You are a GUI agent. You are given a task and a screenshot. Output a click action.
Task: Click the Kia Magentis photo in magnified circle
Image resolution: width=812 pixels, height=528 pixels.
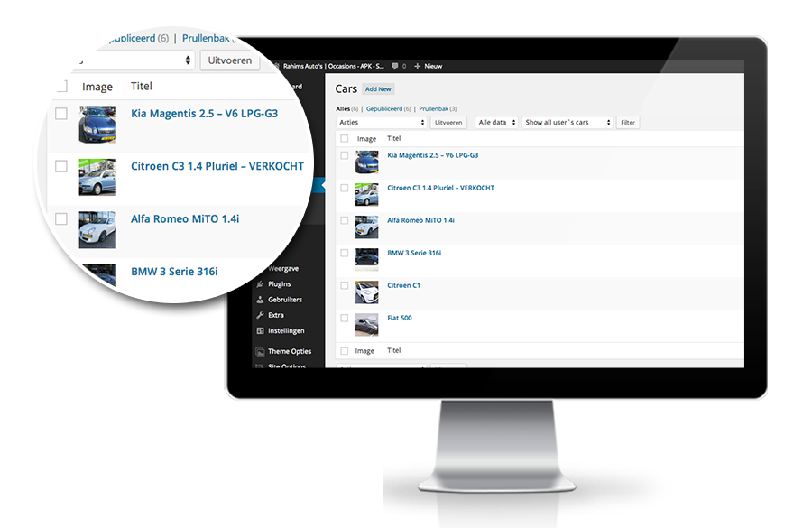[97, 125]
